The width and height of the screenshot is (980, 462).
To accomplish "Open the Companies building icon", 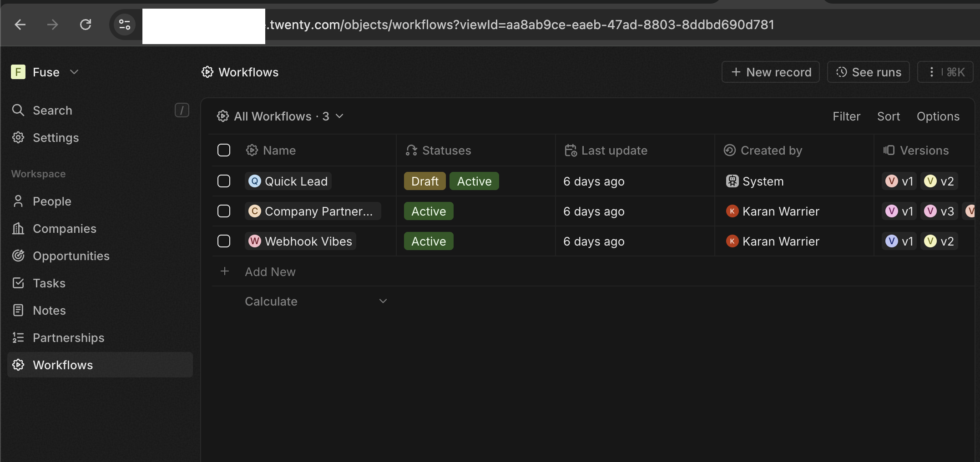I will point(18,229).
